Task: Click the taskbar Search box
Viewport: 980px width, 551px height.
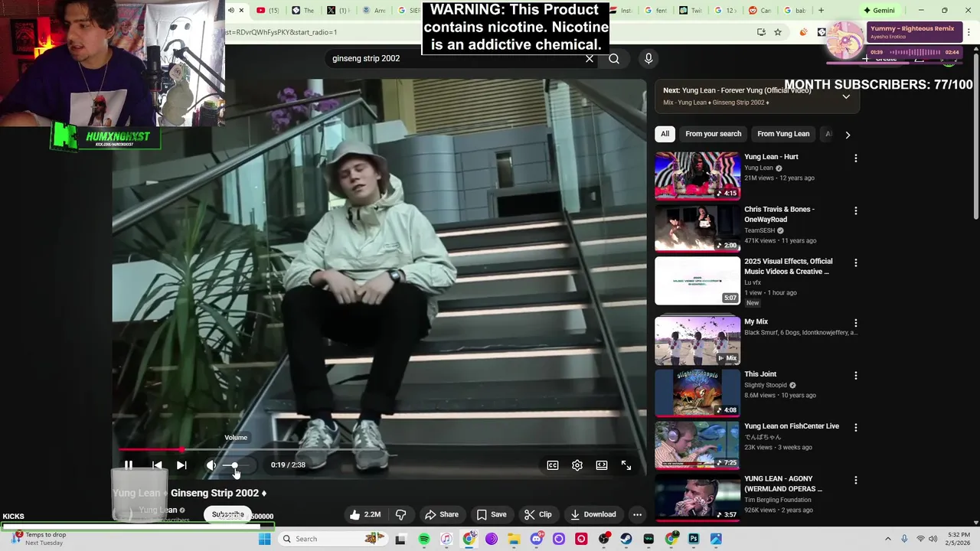Action: (332, 539)
